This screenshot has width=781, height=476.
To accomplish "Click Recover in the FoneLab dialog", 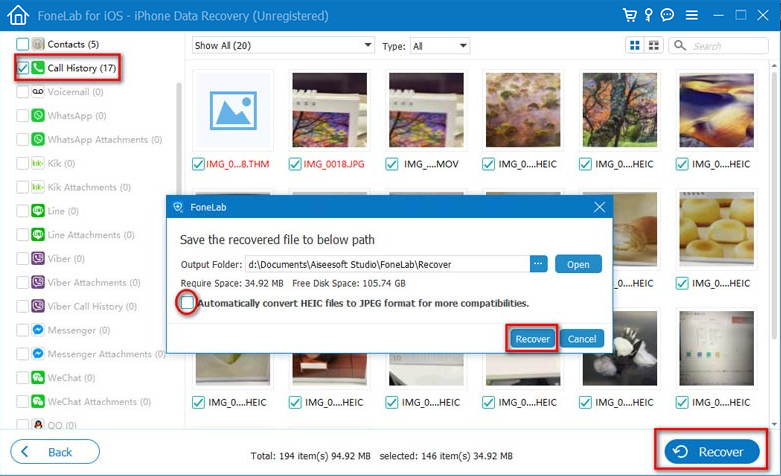I will click(532, 339).
